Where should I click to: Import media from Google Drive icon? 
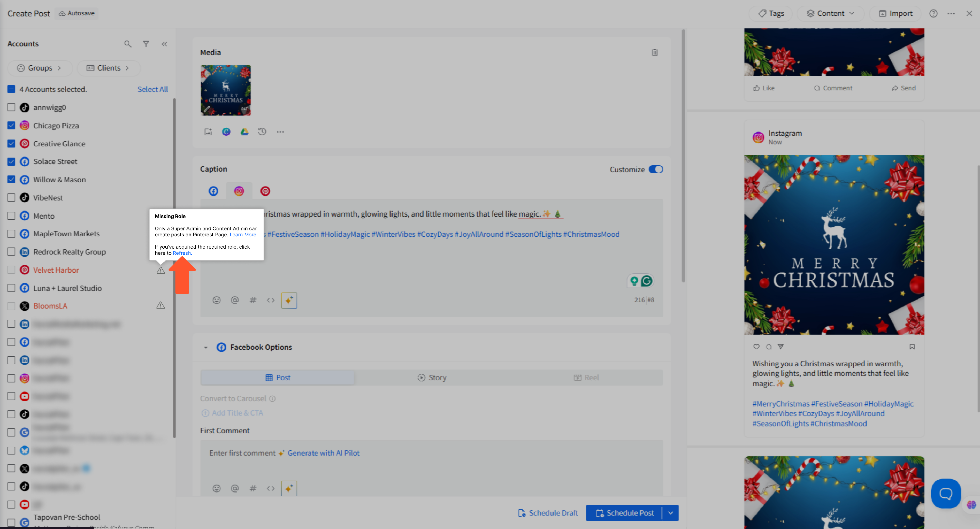[x=244, y=132]
